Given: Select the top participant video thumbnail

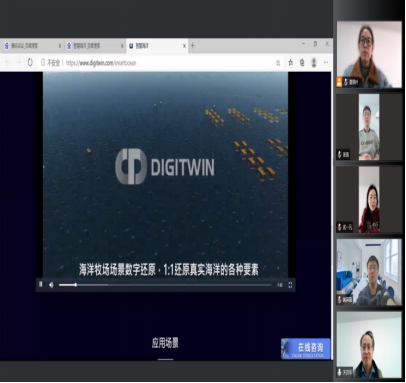Looking at the screenshot, I should point(369,55).
